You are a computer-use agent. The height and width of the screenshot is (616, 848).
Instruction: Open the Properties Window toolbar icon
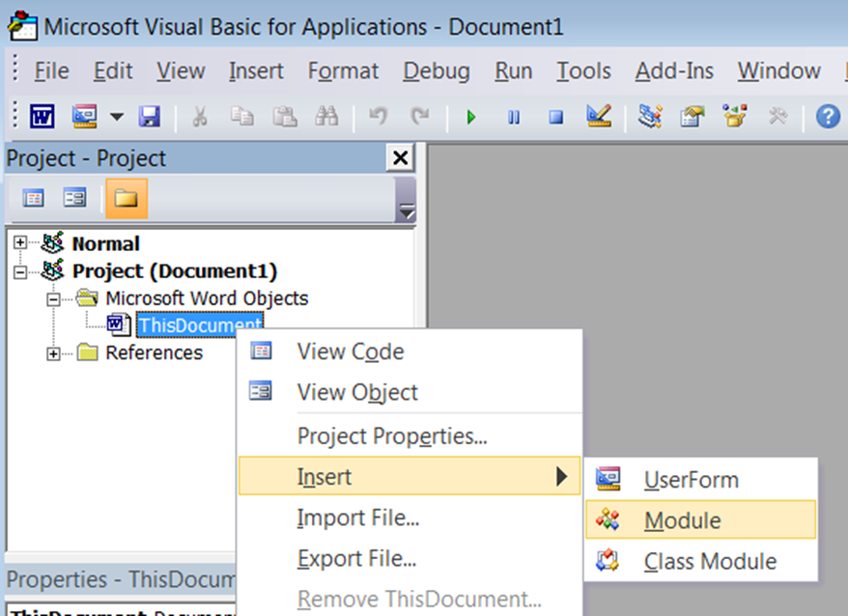(x=693, y=116)
